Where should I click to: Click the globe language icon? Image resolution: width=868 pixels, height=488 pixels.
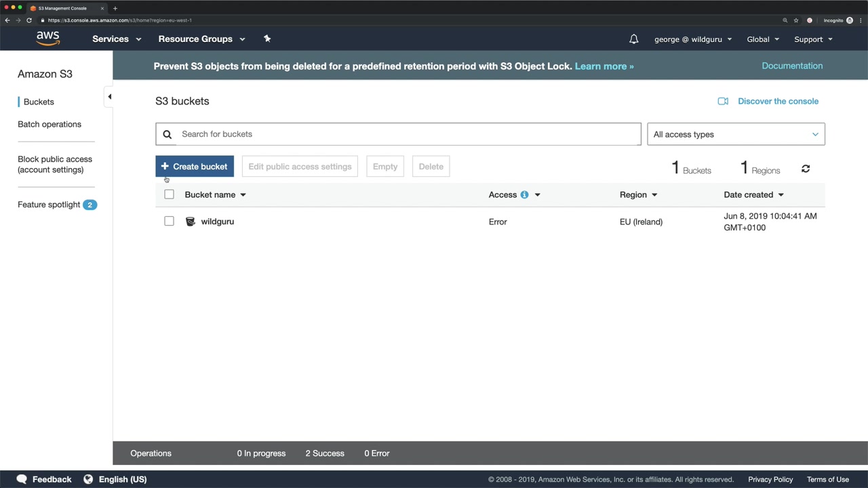tap(88, 479)
